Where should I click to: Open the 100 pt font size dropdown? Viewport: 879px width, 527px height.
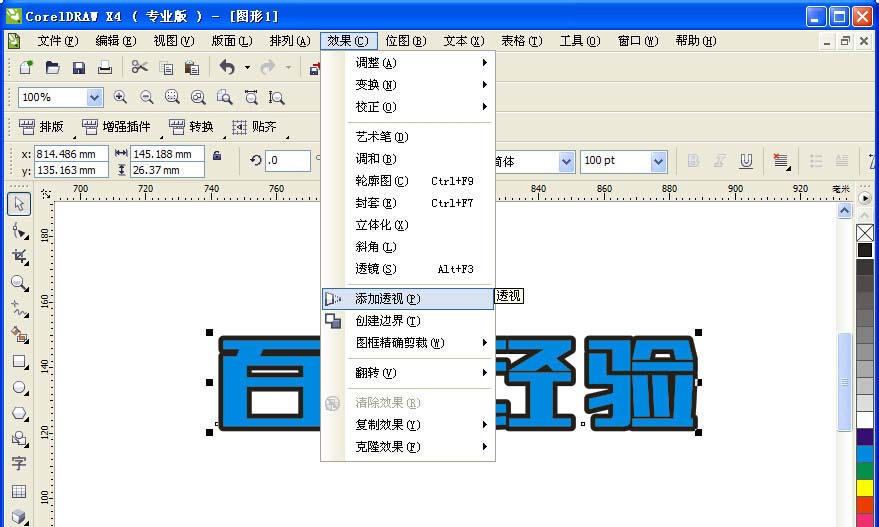(x=659, y=161)
